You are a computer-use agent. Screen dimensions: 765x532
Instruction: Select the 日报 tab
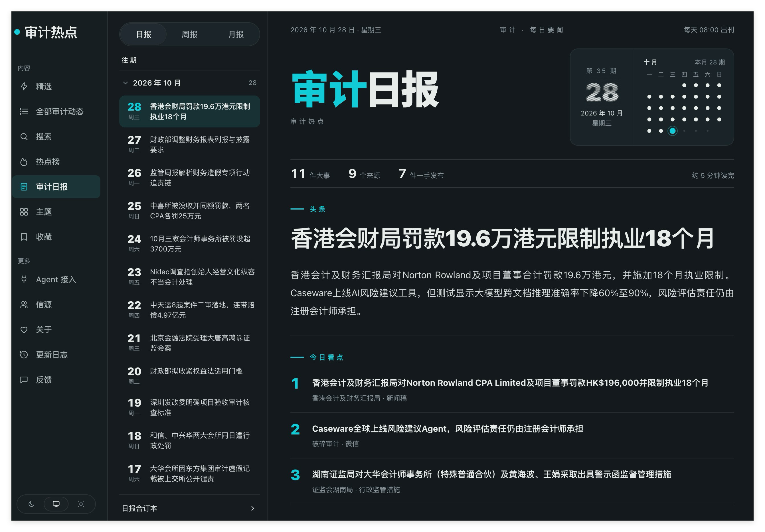[143, 34]
